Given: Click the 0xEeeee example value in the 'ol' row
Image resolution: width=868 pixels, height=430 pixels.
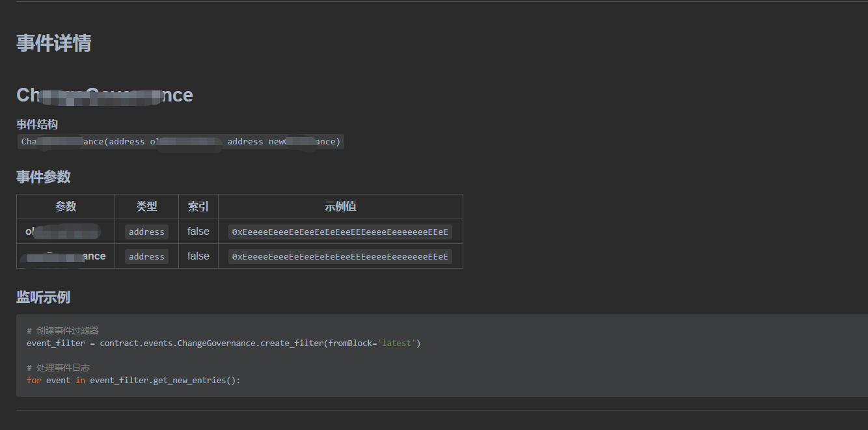Looking at the screenshot, I should 340,232.
